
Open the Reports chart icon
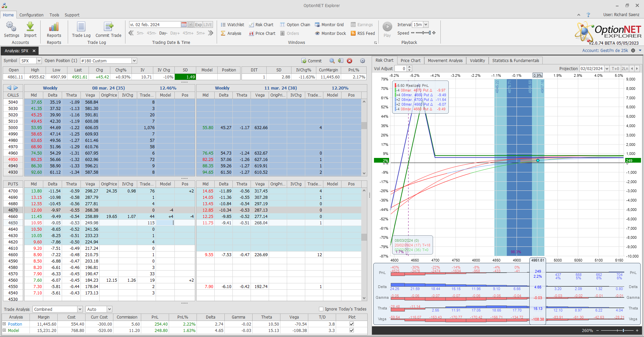coord(54,27)
